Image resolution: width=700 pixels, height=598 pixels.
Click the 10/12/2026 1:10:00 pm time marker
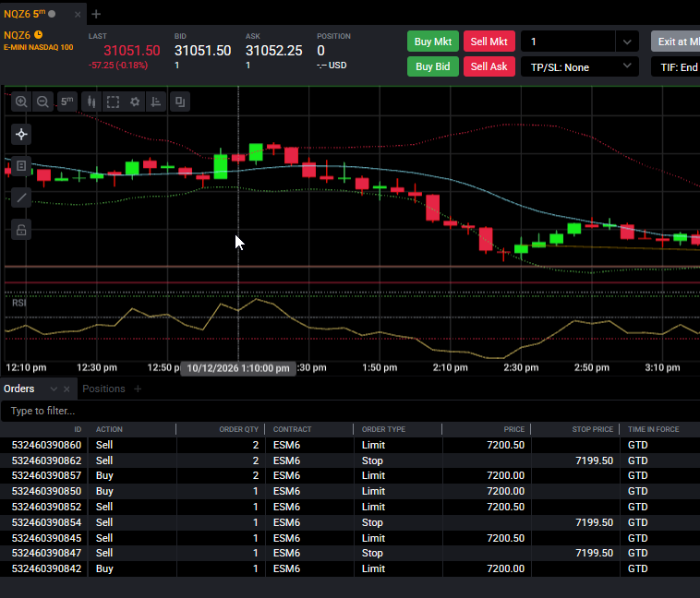[238, 368]
